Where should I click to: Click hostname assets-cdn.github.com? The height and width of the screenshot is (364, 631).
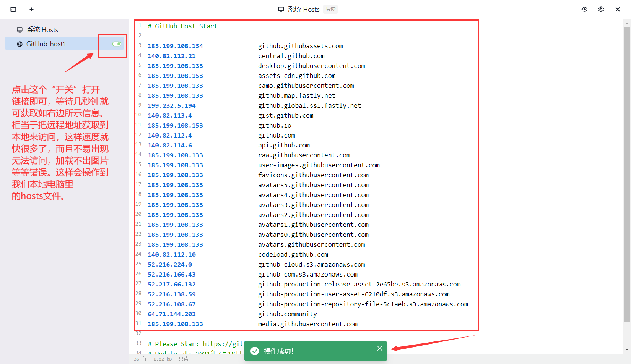[x=297, y=76]
